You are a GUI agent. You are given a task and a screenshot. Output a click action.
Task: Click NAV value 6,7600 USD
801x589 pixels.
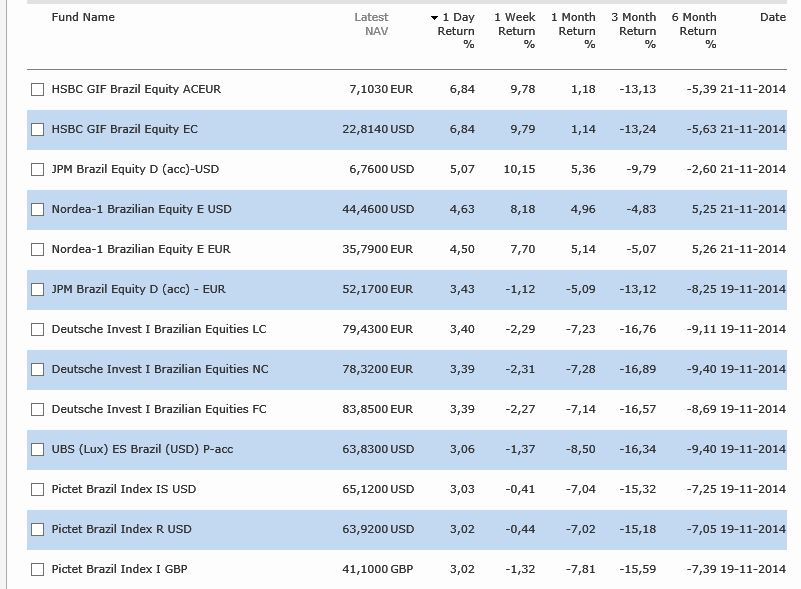(x=382, y=169)
